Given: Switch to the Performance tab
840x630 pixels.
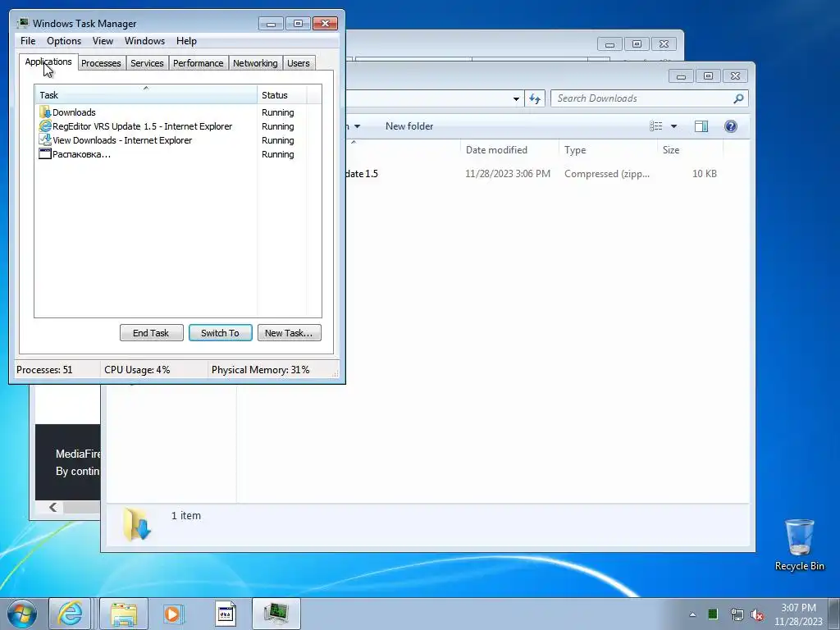Looking at the screenshot, I should tap(198, 63).
